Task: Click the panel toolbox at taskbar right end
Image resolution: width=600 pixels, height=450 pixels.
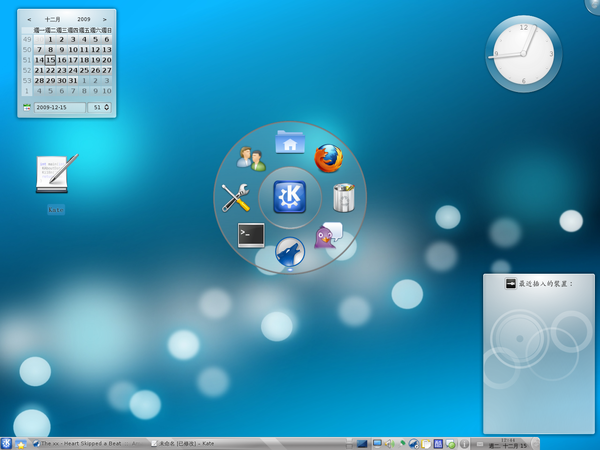Action: click(x=535, y=444)
